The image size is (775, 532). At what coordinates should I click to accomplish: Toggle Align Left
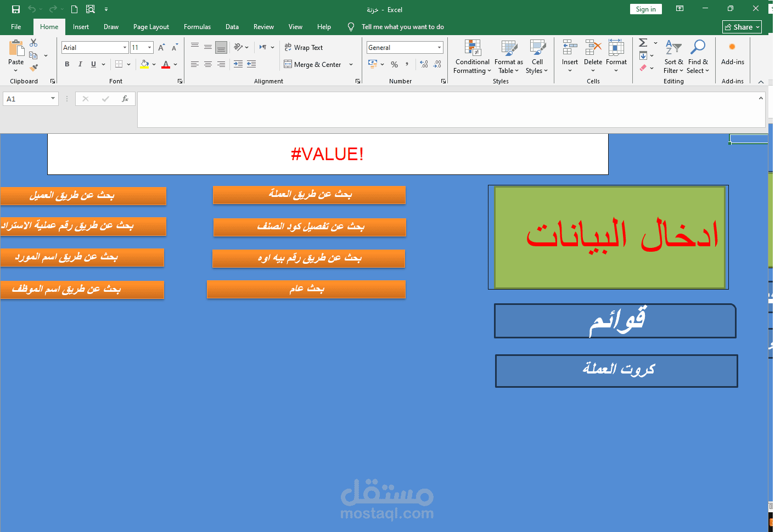tap(195, 64)
